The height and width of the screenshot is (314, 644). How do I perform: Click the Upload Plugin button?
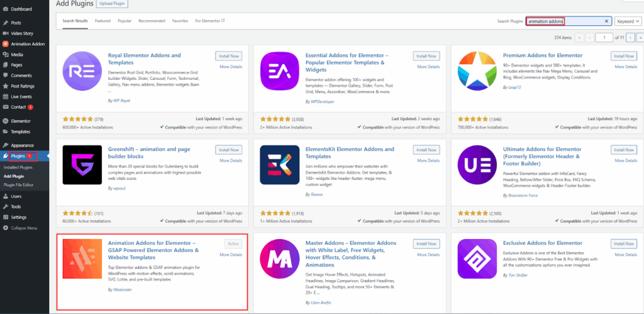click(x=111, y=4)
